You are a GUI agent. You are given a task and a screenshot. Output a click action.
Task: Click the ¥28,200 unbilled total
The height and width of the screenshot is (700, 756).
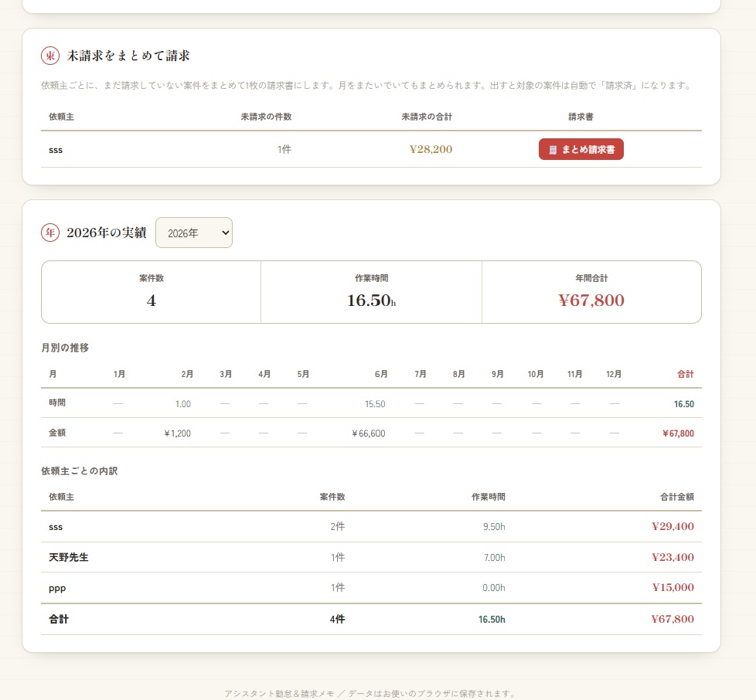coord(431,149)
